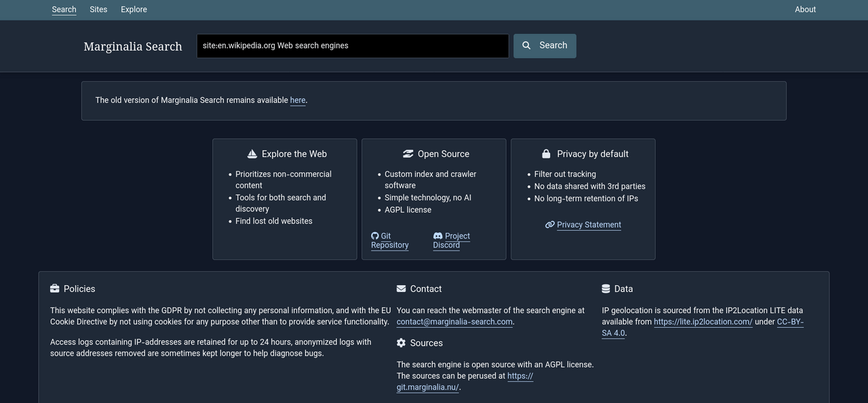Click the GitHub icon next to Git Repository

[375, 236]
